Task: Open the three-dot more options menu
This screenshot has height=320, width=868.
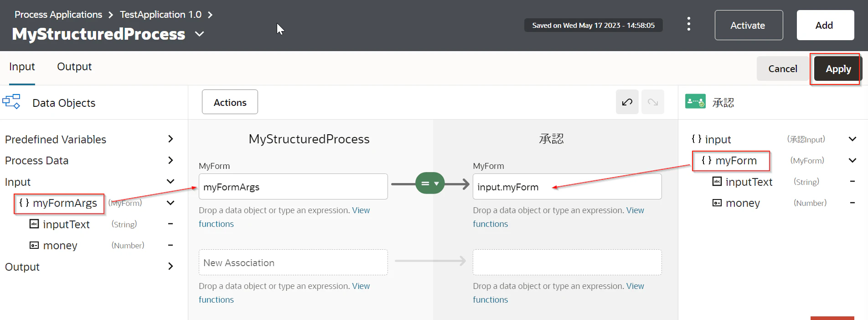Action: [689, 24]
